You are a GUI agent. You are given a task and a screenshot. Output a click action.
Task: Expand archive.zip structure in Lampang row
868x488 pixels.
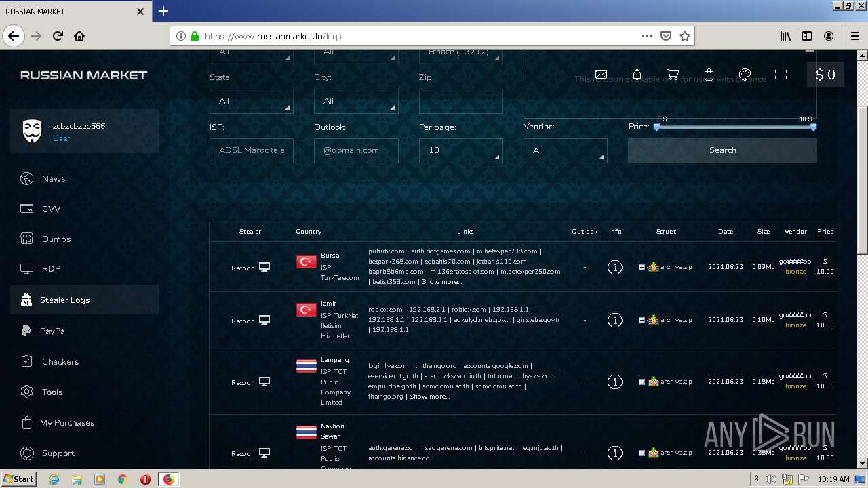pyautogui.click(x=642, y=382)
